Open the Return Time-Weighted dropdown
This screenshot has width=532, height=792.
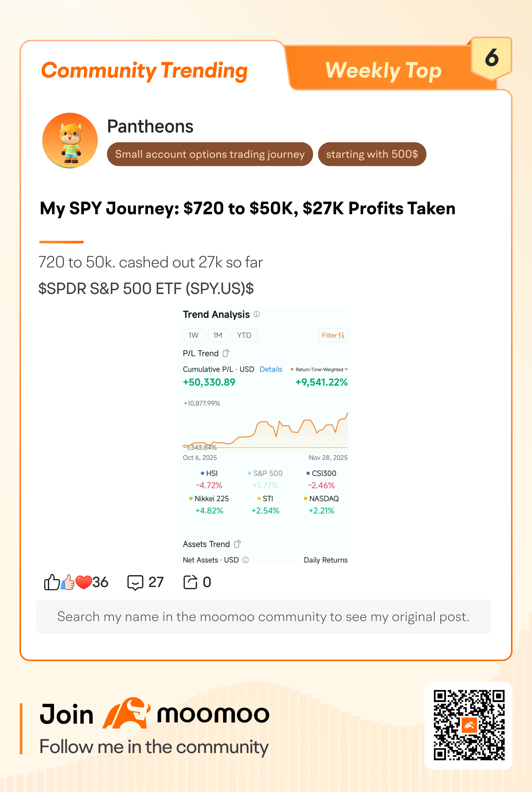click(320, 369)
